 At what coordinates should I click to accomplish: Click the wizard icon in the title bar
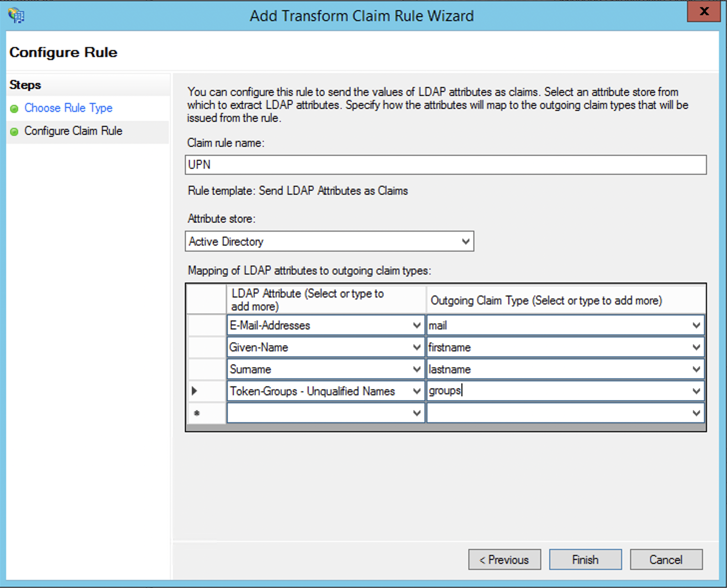15,15
